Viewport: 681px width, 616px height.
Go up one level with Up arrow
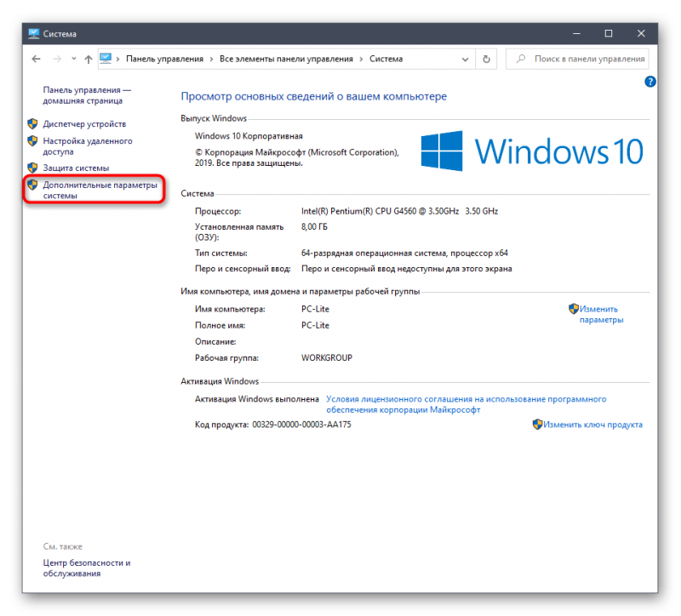click(x=89, y=59)
